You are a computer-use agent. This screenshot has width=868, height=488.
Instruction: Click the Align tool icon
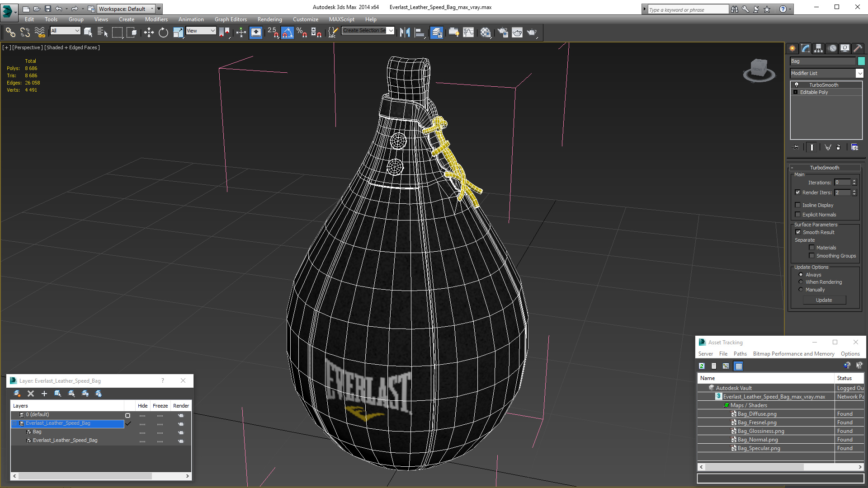420,32
